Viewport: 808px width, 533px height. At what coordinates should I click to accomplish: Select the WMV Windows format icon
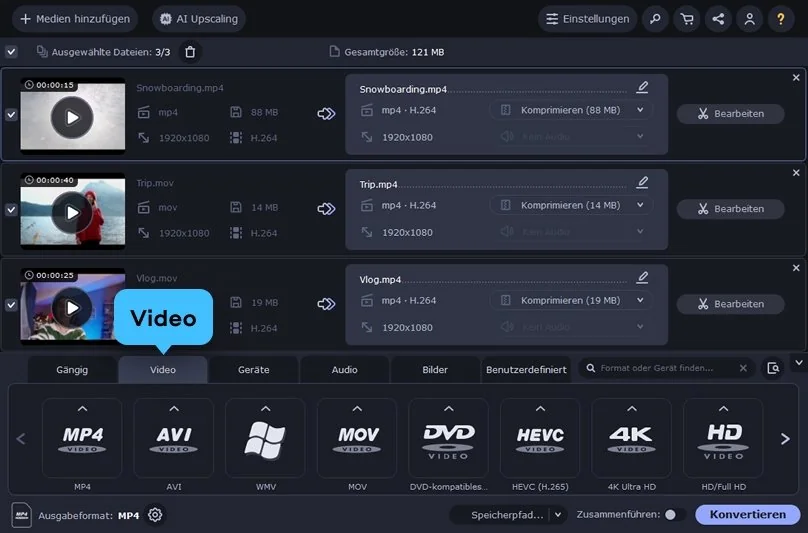(x=265, y=438)
